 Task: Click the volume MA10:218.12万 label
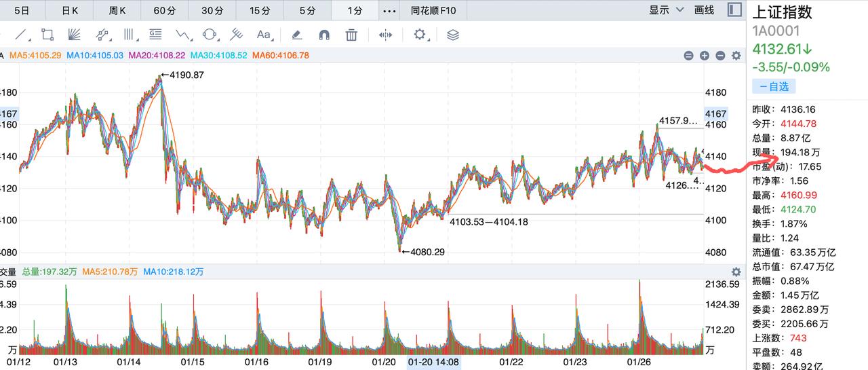pos(172,272)
